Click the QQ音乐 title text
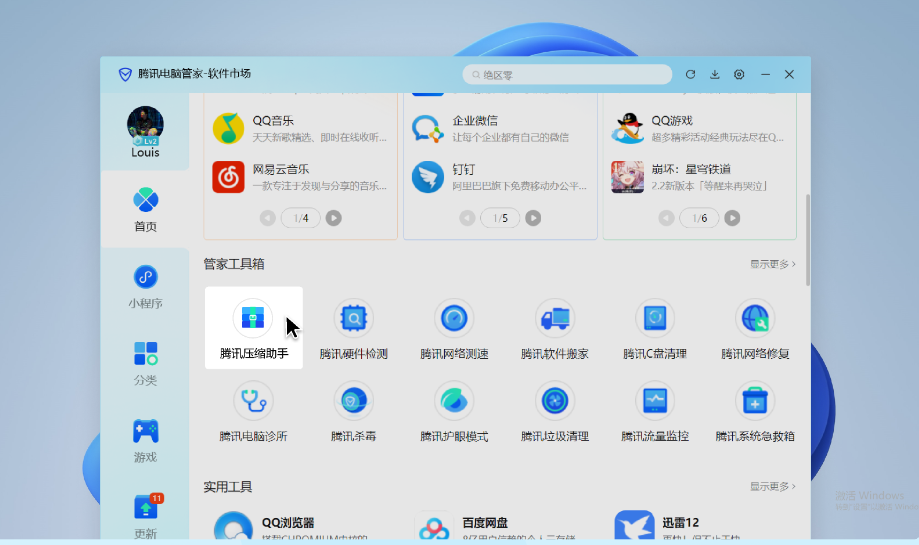This screenshot has width=919, height=545. pos(273,121)
